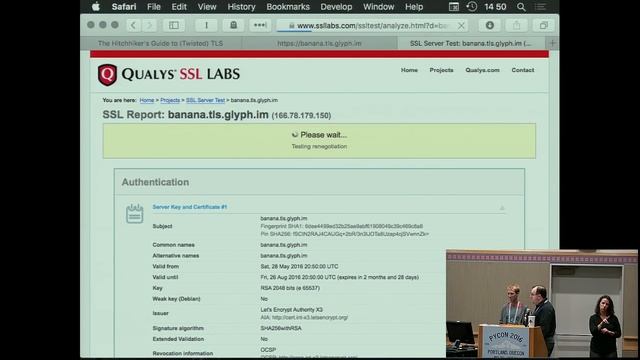Stop loading with the X in the address bar

tap(461, 26)
